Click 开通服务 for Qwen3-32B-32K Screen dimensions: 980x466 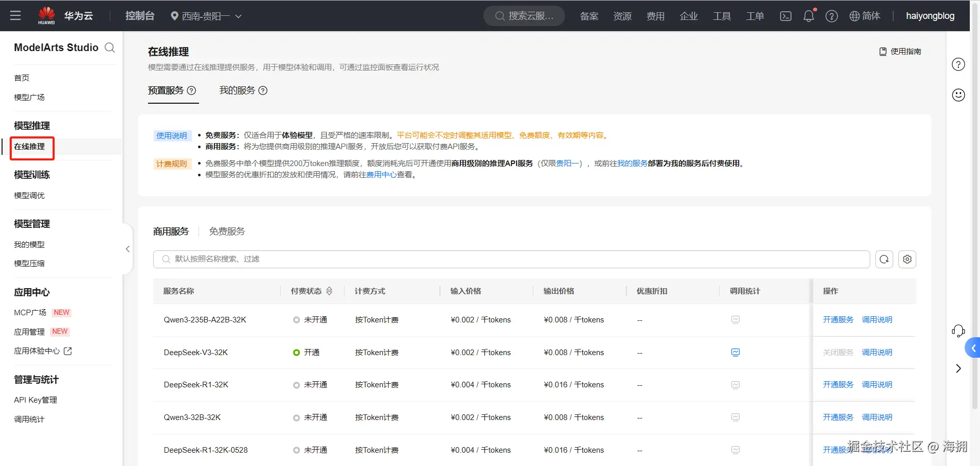point(838,417)
